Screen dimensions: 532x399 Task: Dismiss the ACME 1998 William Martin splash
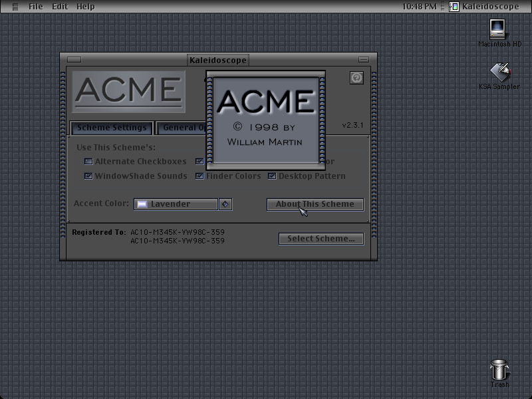point(265,120)
